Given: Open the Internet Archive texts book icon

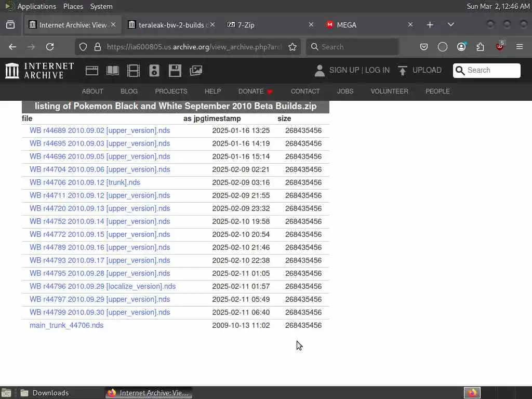Looking at the screenshot, I should coord(113,71).
